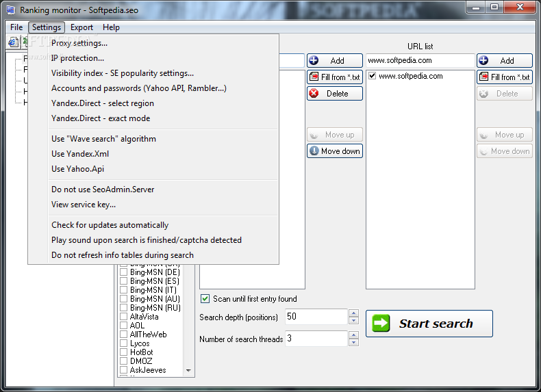Check AltaVista search engine

tap(123, 317)
